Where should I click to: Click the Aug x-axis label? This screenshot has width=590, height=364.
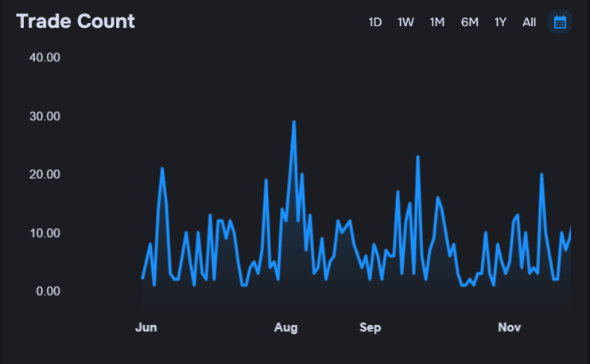[x=286, y=327]
